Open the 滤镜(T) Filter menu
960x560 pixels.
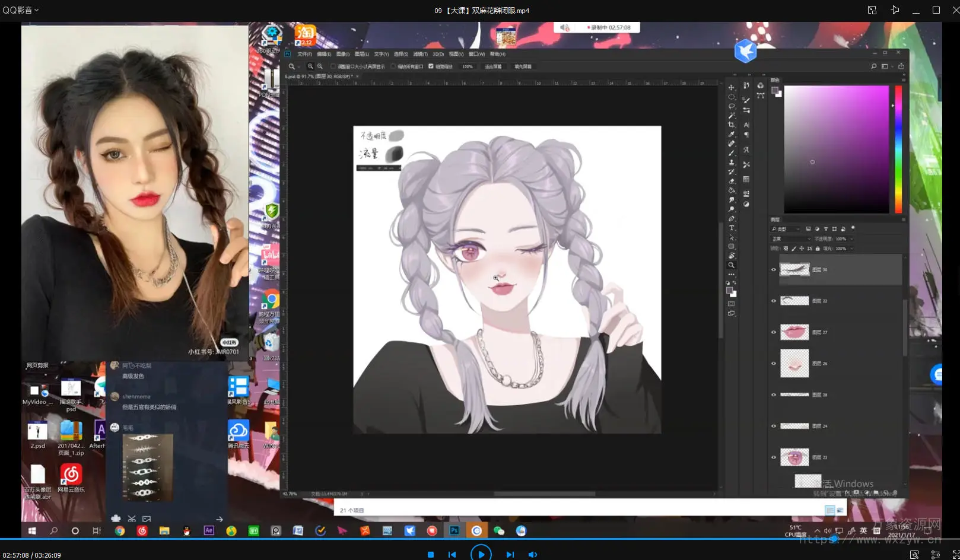420,54
